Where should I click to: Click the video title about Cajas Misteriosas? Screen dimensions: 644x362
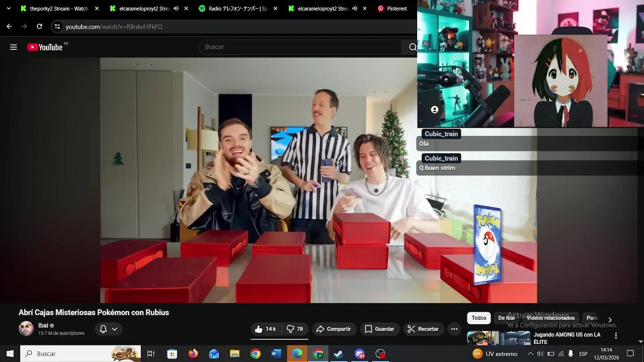pos(94,312)
